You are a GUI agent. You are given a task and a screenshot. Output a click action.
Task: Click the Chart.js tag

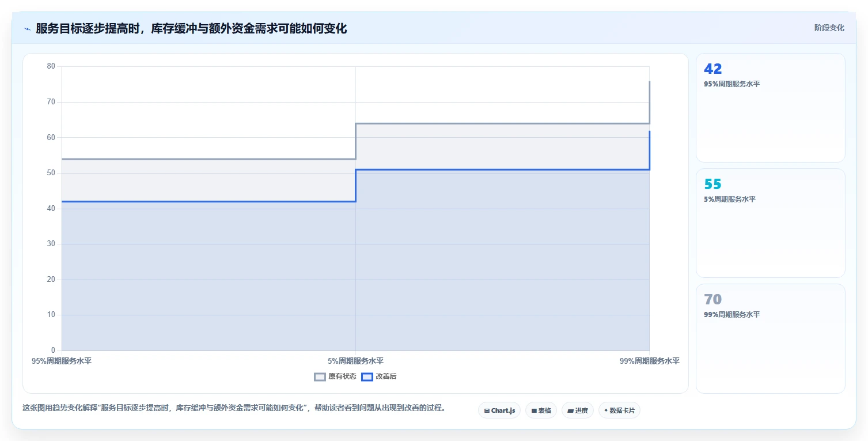[x=499, y=410]
